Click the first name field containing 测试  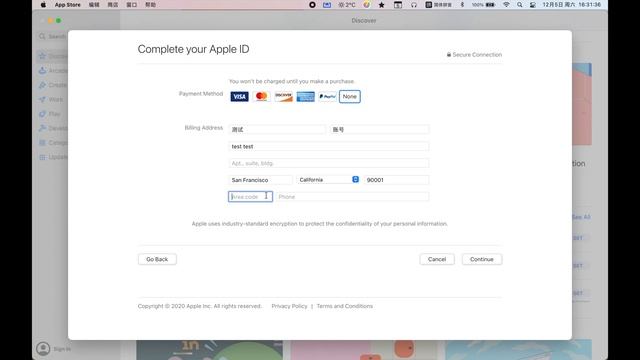(277, 129)
